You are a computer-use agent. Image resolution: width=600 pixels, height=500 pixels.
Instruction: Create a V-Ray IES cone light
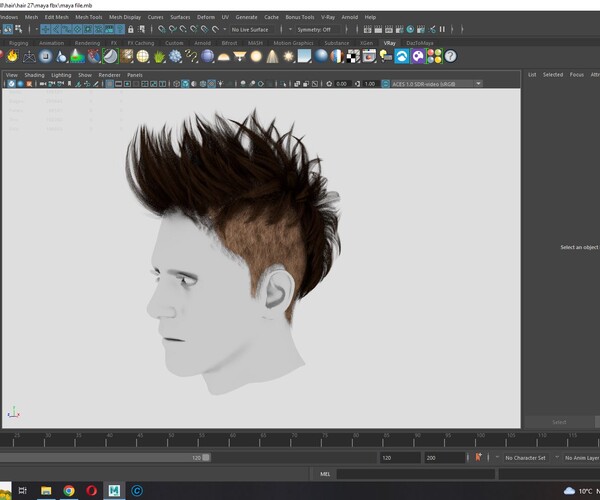(x=272, y=57)
